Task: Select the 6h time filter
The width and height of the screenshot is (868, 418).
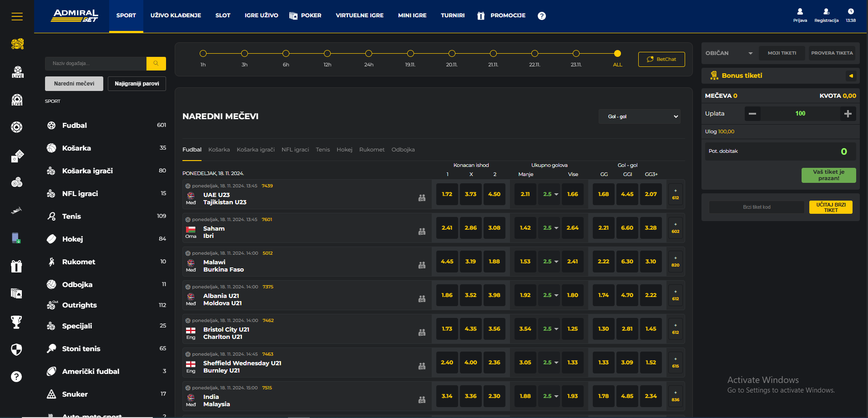Action: point(286,54)
